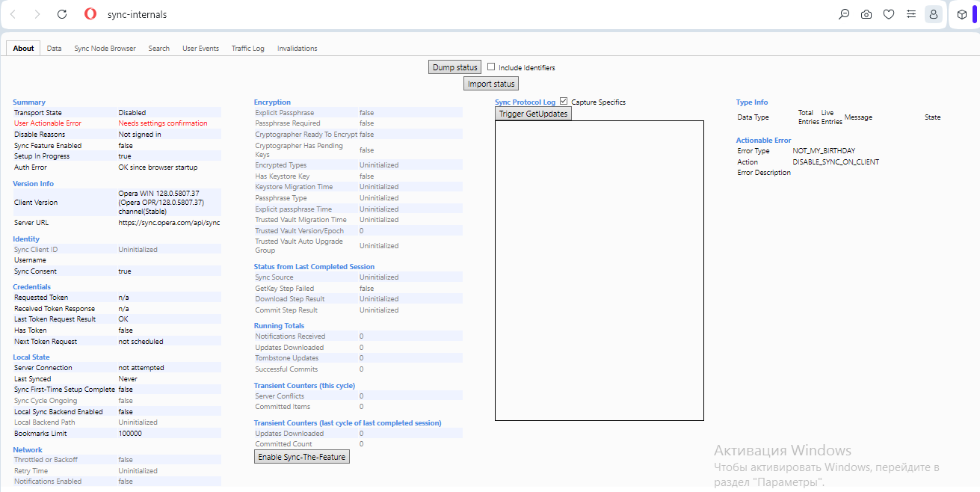980x492 pixels.
Task: Switch to the Sync Node Browser tab
Action: point(105,48)
